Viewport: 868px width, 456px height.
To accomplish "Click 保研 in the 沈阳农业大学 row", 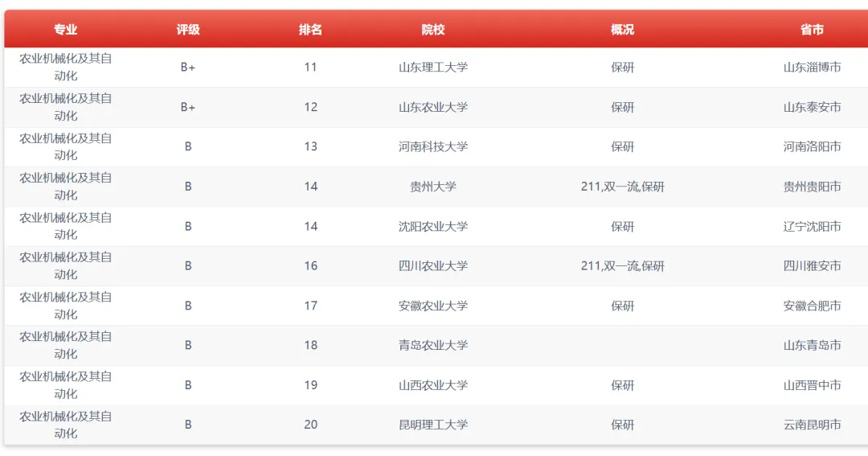I will tap(622, 226).
